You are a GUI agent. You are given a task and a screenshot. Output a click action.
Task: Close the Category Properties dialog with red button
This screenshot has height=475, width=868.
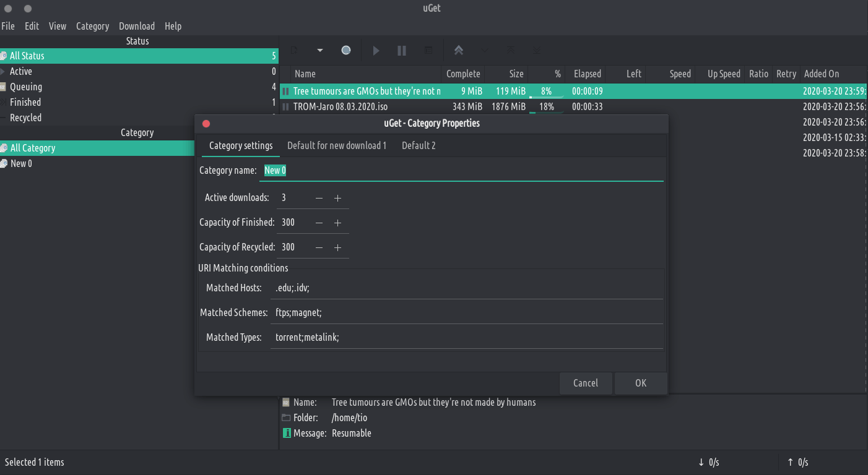(x=206, y=123)
